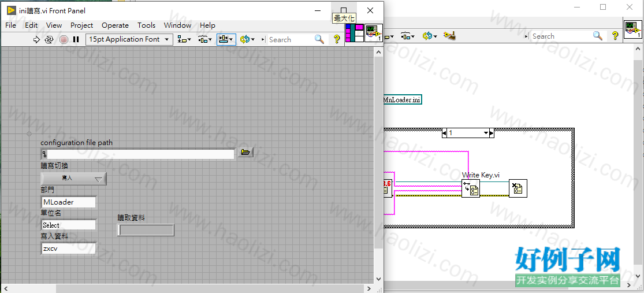Show Context Help in block diagram toolbar
The image size is (644, 293).
point(615,36)
